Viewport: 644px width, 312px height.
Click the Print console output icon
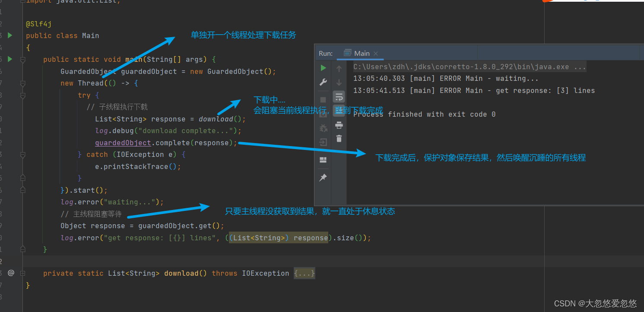click(x=339, y=125)
